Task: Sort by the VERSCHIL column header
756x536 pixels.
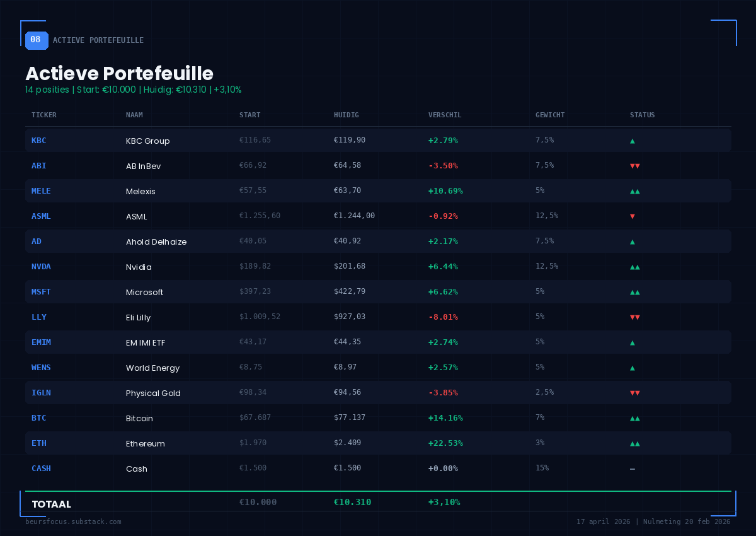Action: 445,115
